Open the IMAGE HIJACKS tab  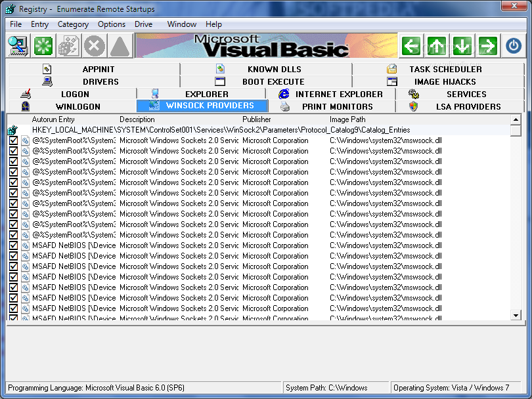pos(438,81)
